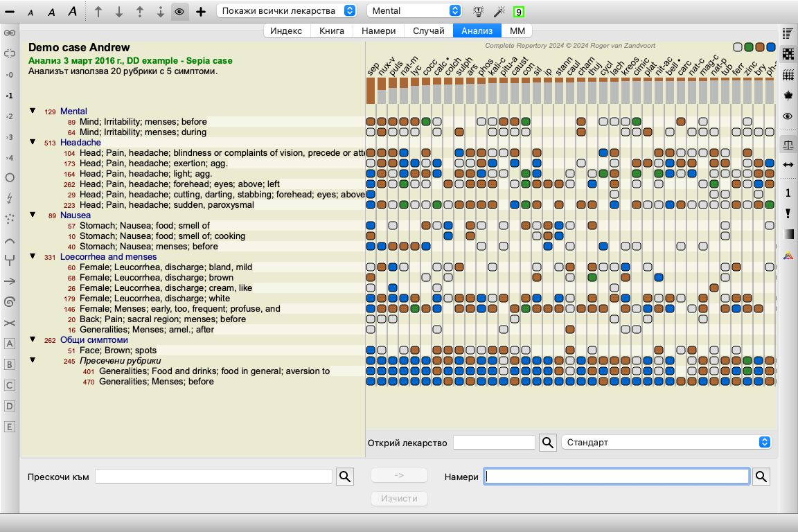Switch to the MM tab
This screenshot has height=532, width=798.
click(x=517, y=30)
